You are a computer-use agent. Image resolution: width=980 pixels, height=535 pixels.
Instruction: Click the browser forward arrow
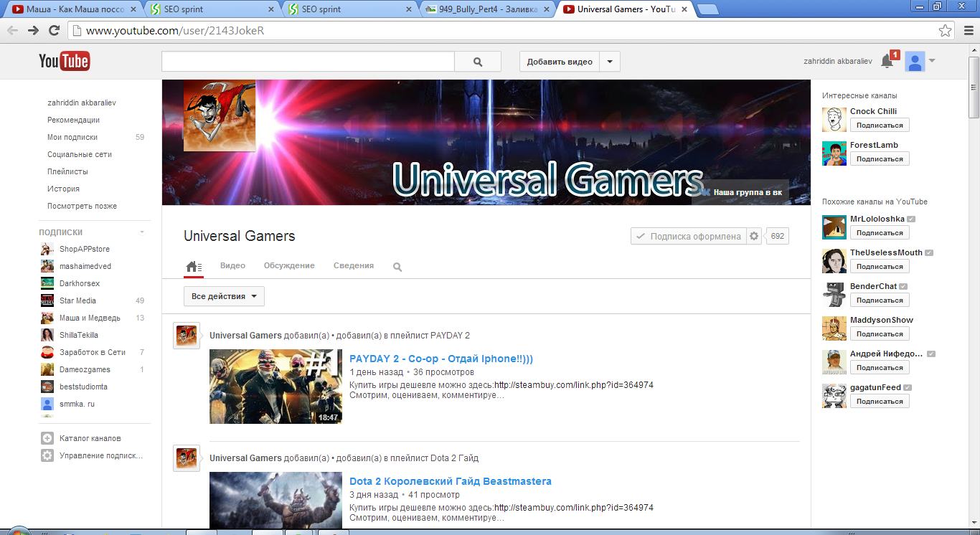click(x=33, y=31)
